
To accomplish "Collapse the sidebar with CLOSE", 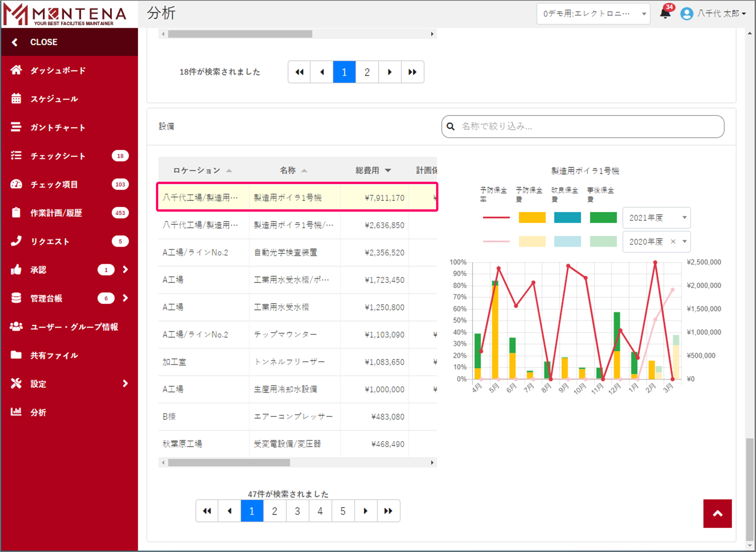I will [x=44, y=42].
